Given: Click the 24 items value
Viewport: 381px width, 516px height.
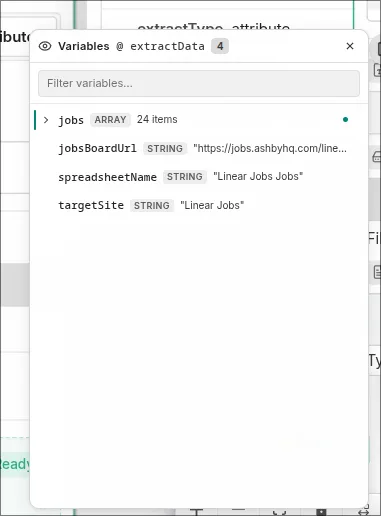Looking at the screenshot, I should [x=157, y=119].
